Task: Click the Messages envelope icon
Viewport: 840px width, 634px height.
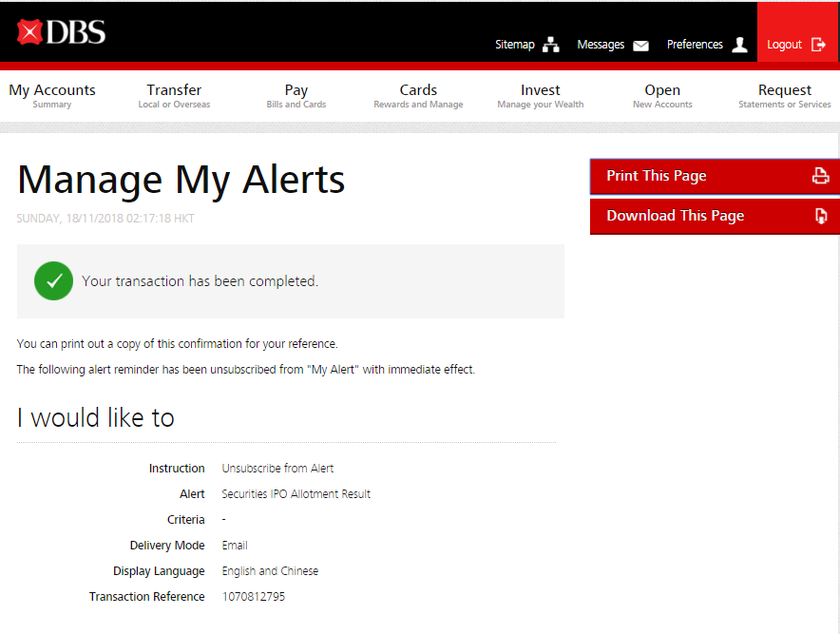Action: (641, 45)
